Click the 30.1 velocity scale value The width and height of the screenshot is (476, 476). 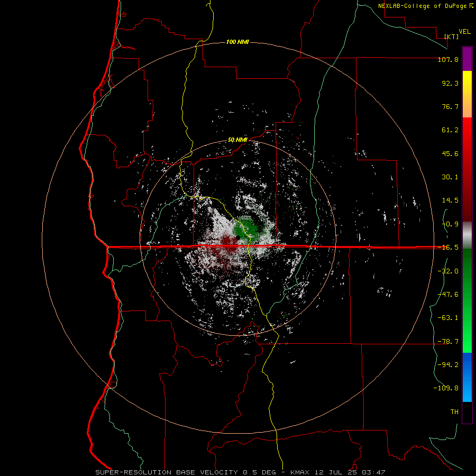tap(450, 177)
